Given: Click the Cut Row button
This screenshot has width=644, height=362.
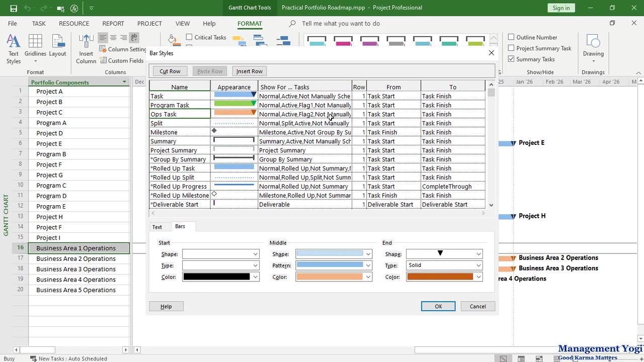Looking at the screenshot, I should (170, 71).
